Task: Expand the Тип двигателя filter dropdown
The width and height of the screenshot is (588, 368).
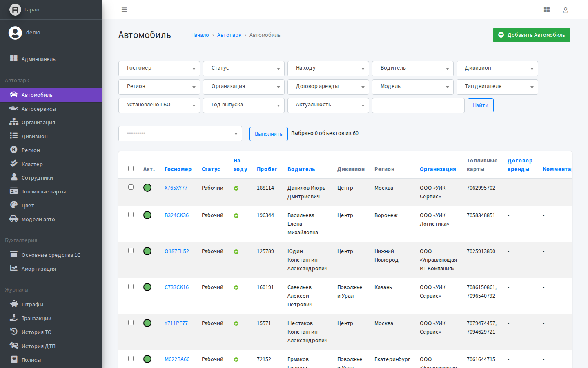Action: click(497, 87)
